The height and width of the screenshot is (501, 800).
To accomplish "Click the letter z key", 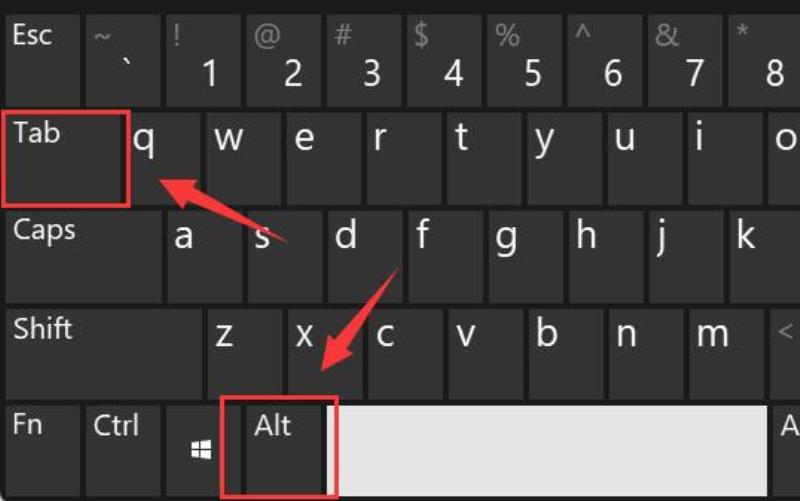I will (245, 354).
